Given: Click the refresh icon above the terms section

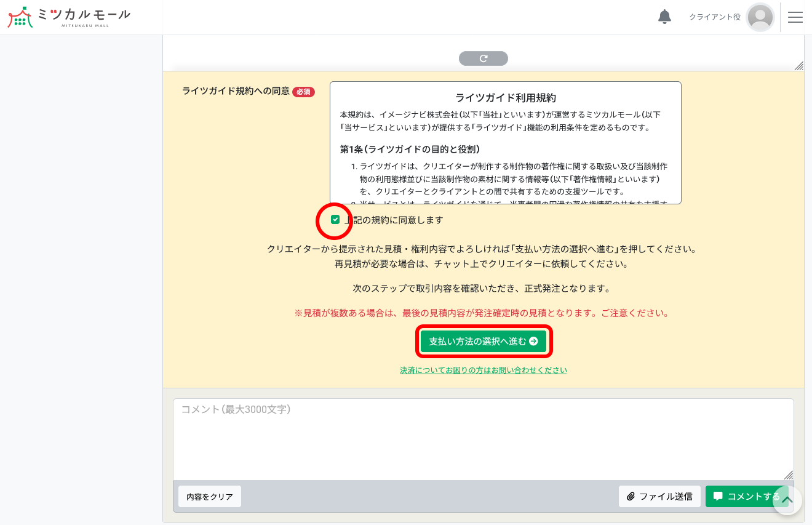Looking at the screenshot, I should (484, 58).
